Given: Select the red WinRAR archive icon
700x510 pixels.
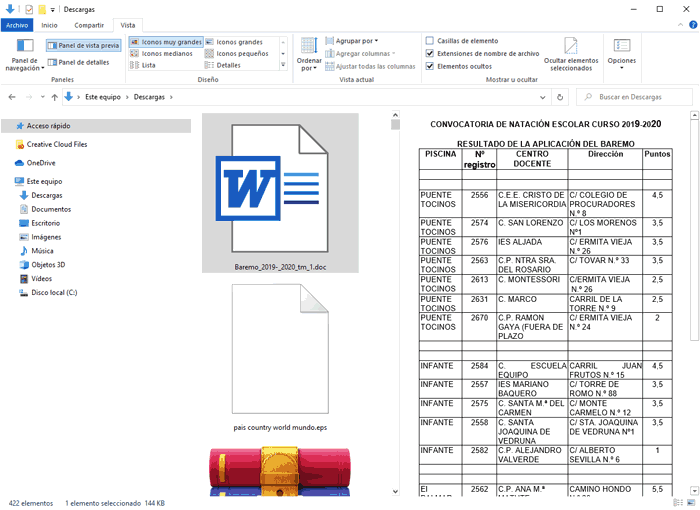Looking at the screenshot, I should [x=280, y=471].
